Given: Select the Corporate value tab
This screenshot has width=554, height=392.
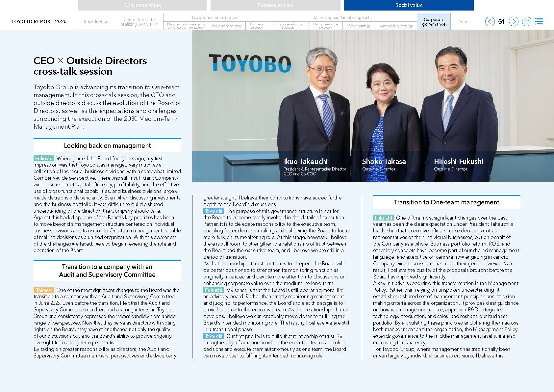Looking at the screenshot, I should point(142,5).
